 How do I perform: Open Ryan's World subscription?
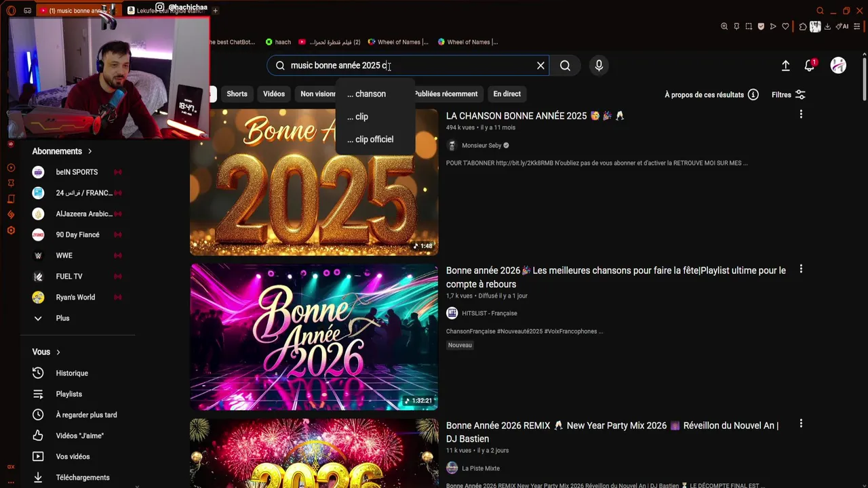(x=77, y=298)
